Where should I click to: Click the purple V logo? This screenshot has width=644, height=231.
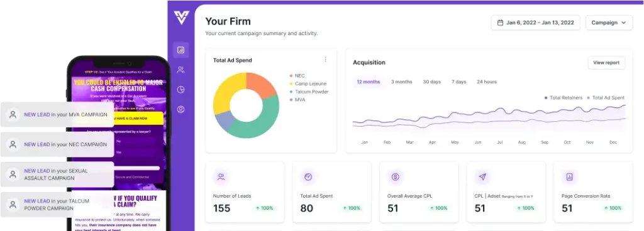point(180,18)
